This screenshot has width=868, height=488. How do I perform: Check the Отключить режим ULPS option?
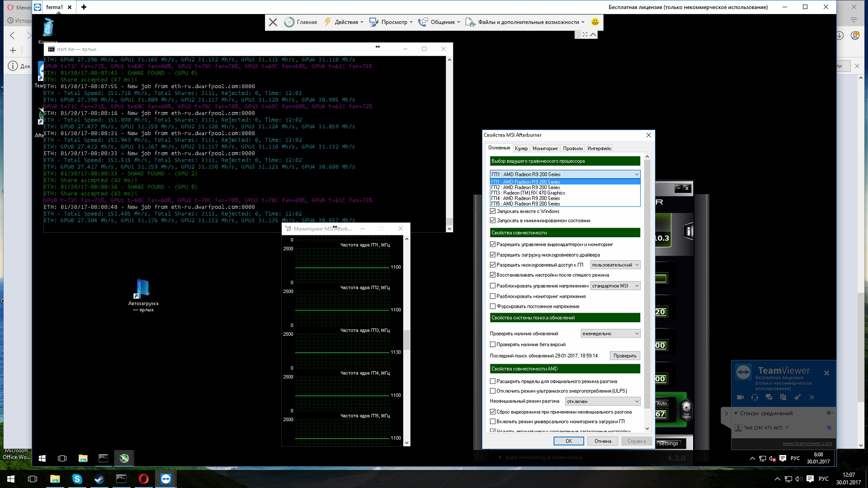(493, 391)
